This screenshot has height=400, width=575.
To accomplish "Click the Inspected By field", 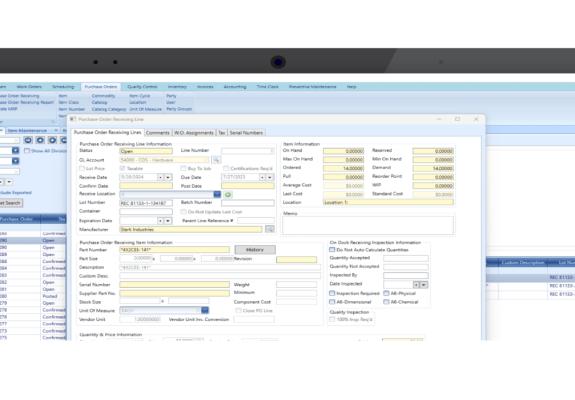I will point(406,275).
